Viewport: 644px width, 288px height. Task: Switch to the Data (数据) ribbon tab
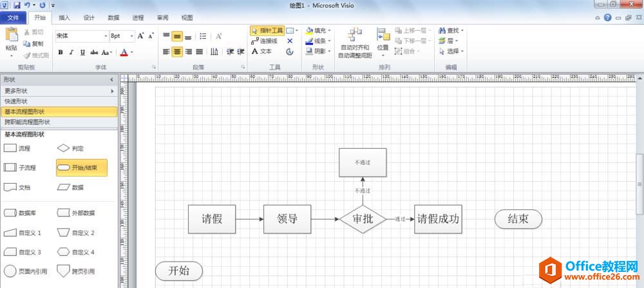pos(114,17)
